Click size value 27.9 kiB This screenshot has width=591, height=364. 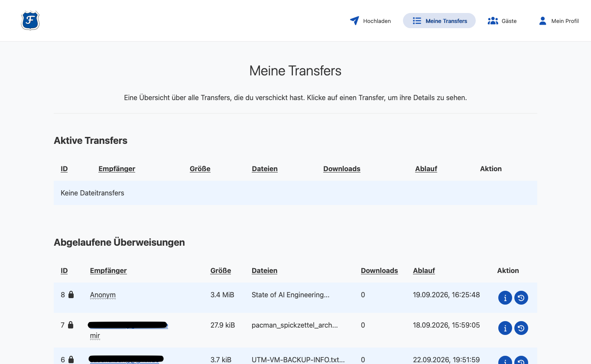223,325
